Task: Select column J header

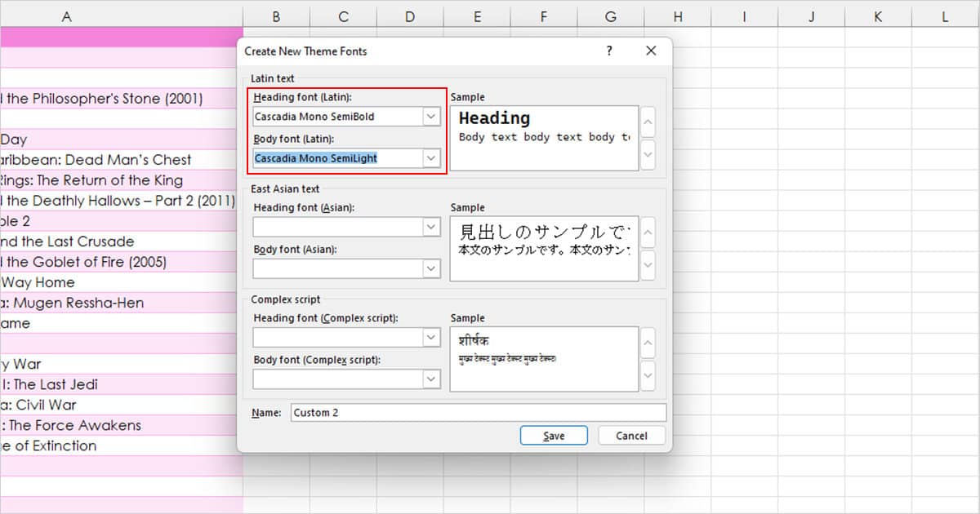Action: point(811,16)
